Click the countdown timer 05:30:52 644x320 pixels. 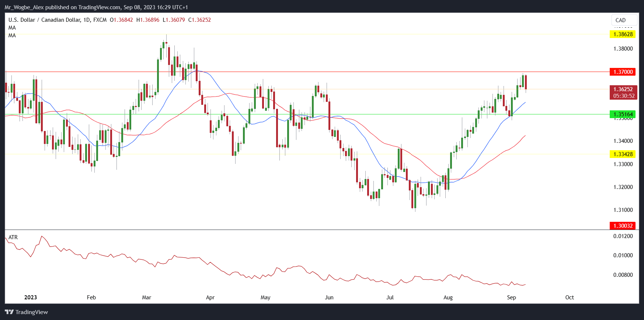coord(624,96)
